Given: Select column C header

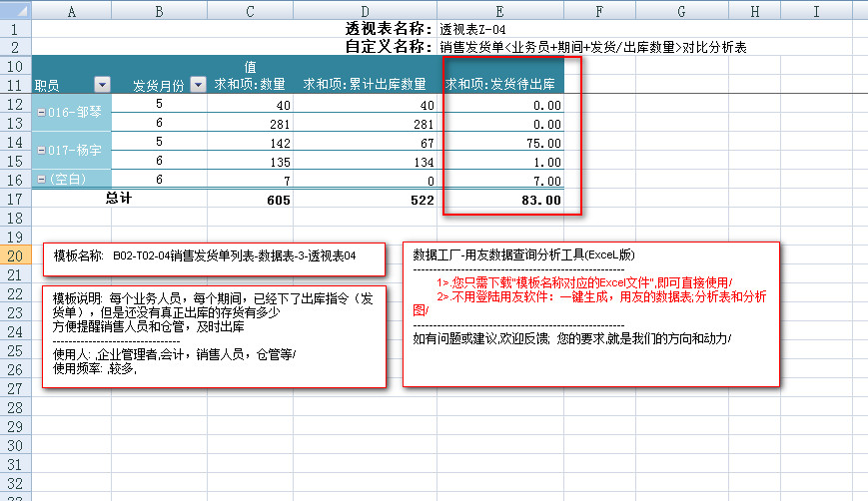Looking at the screenshot, I should point(252,11).
